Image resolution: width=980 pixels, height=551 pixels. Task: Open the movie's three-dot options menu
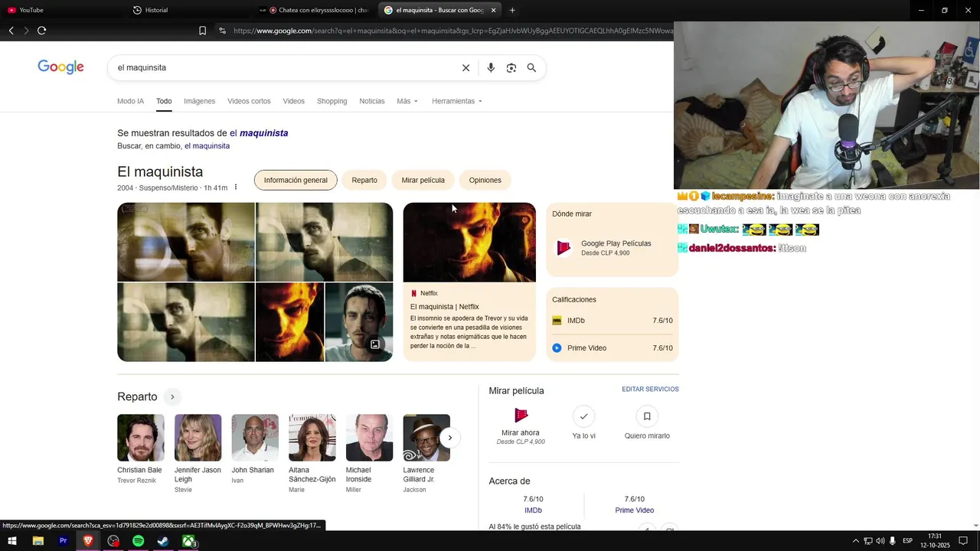click(236, 187)
